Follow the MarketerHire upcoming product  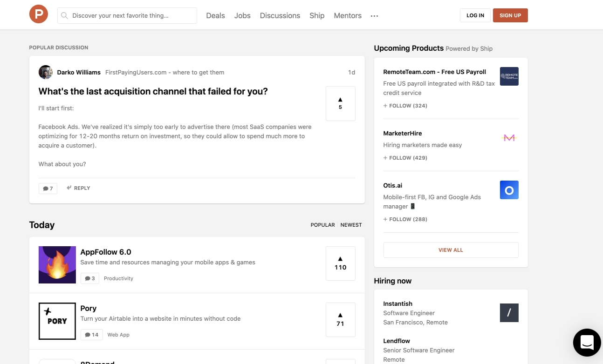405,158
